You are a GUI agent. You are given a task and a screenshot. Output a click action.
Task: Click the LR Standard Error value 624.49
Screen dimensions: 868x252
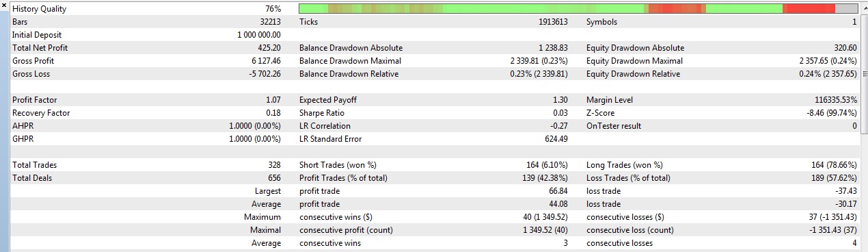pos(557,139)
